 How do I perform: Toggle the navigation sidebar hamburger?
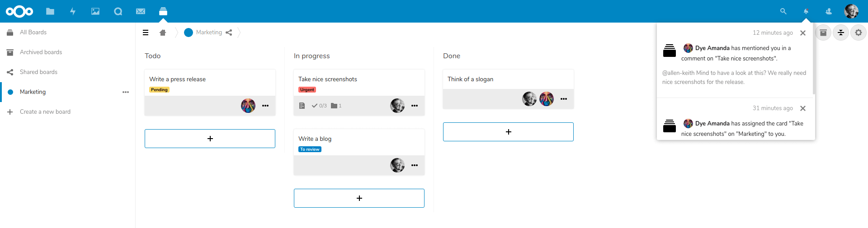(146, 33)
